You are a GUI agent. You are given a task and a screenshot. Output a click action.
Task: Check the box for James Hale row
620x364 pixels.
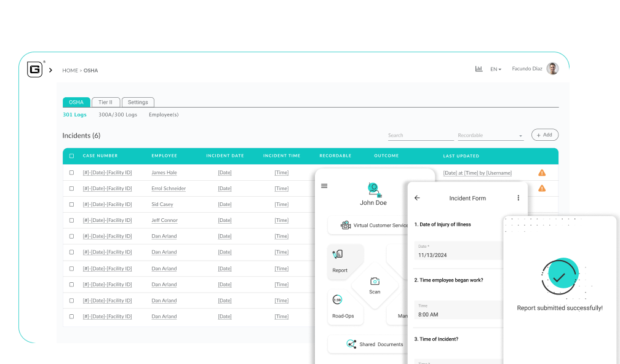pos(71,173)
